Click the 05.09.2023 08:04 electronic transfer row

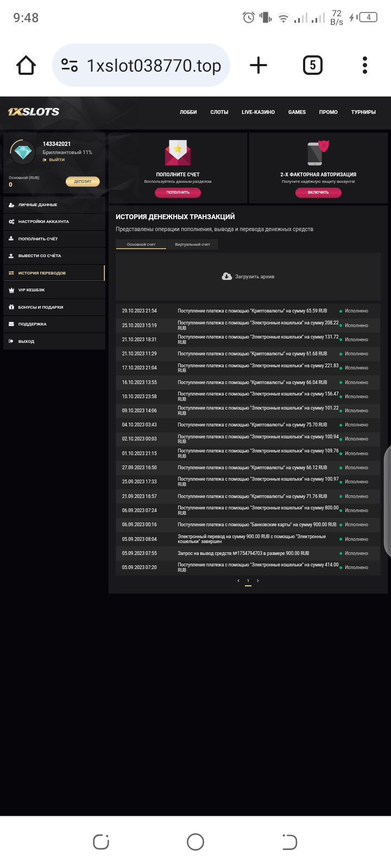click(248, 539)
